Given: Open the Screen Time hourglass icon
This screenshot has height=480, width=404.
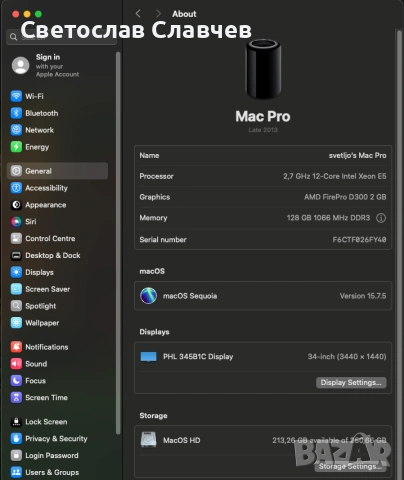Looking at the screenshot, I should coord(16,397).
